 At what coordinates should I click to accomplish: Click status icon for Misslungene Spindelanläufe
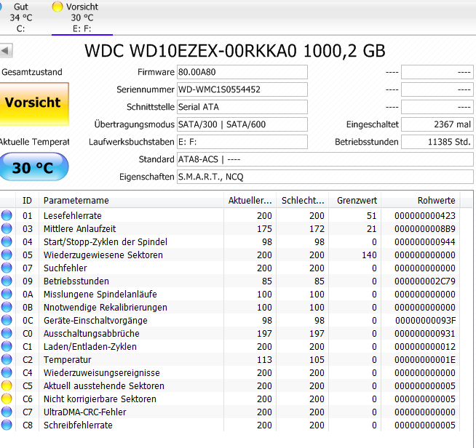7,294
